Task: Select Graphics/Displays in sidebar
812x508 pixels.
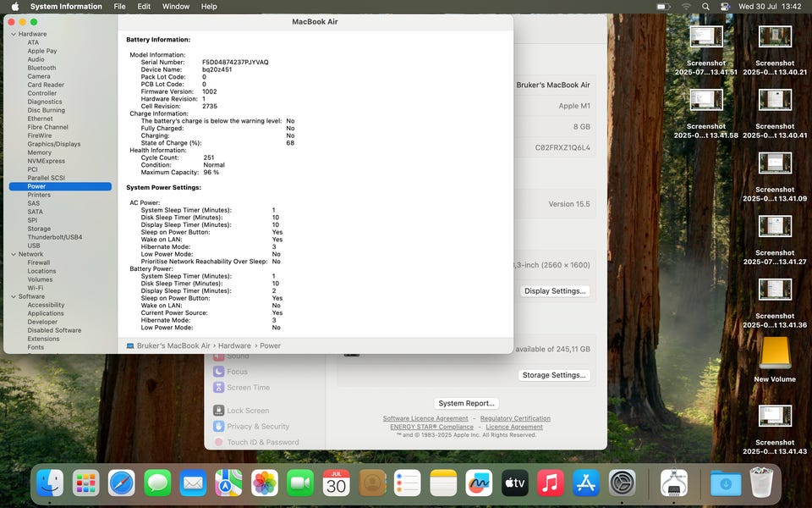Action: [54, 144]
